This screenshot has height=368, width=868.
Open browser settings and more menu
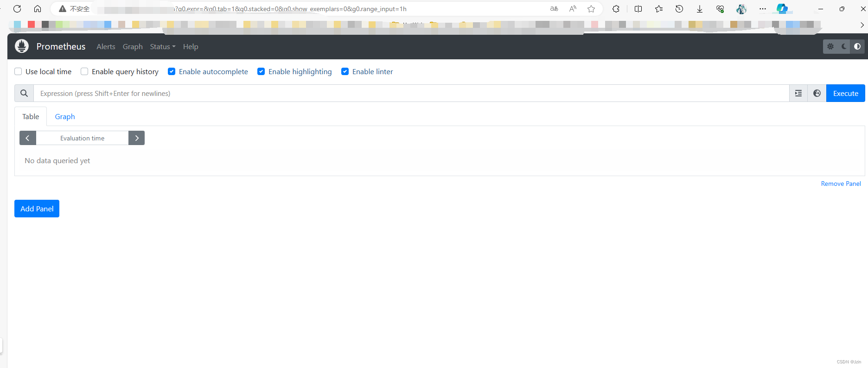[763, 9]
